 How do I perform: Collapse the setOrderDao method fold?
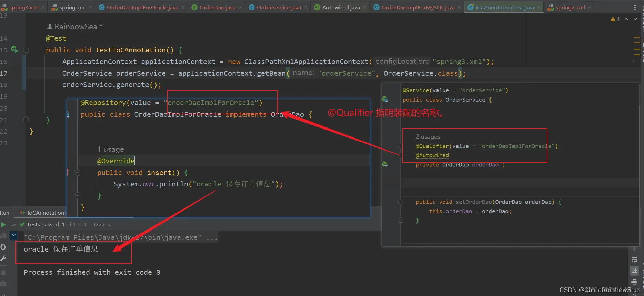(x=400, y=202)
